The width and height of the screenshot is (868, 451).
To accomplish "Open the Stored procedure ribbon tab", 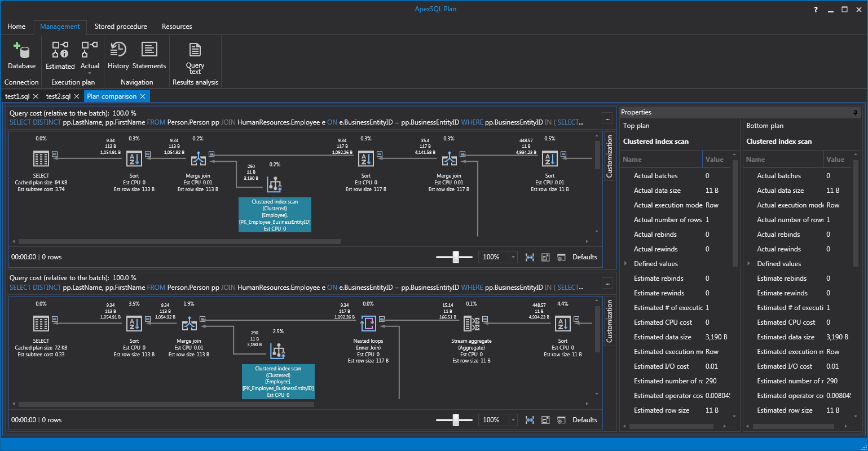I will click(121, 26).
